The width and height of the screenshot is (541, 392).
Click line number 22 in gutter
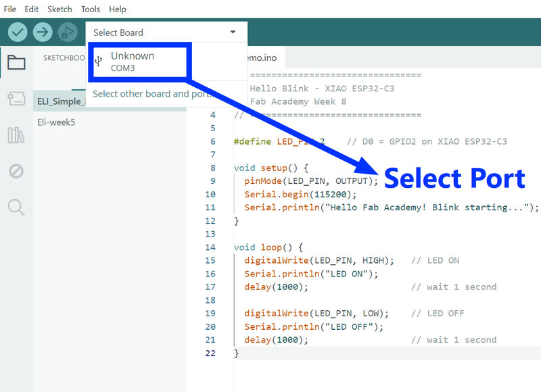pyautogui.click(x=210, y=353)
